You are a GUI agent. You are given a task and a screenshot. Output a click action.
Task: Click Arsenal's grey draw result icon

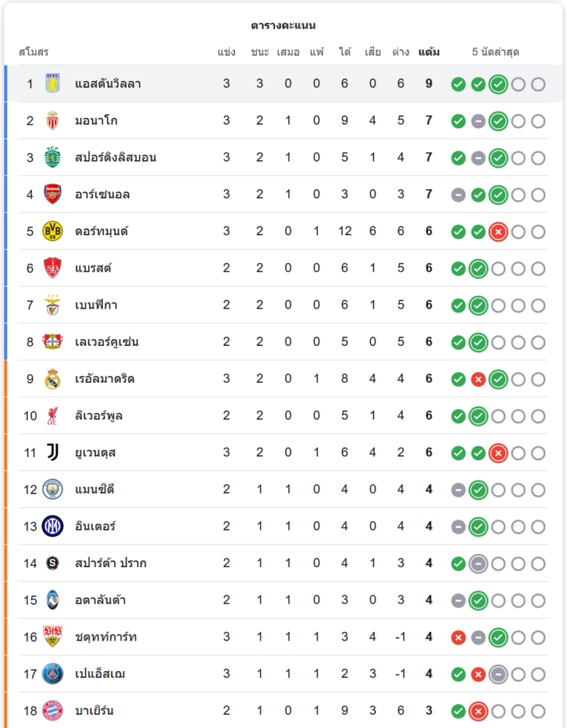(x=458, y=194)
